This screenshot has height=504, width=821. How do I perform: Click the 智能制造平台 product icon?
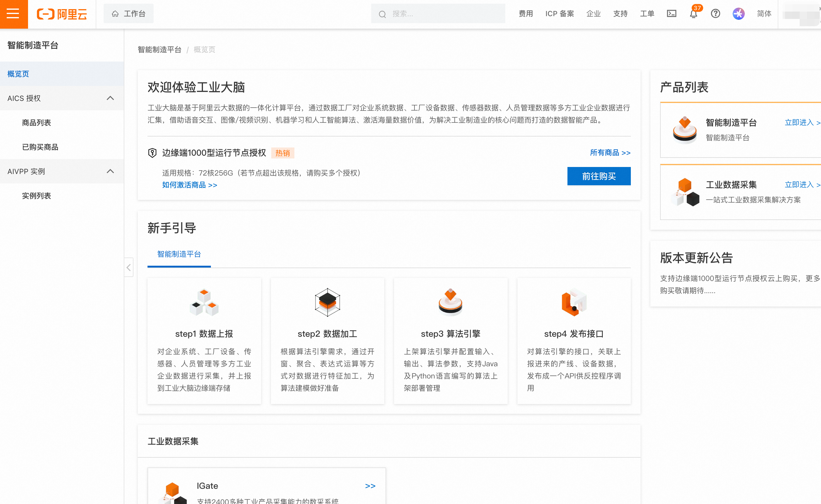tap(684, 130)
